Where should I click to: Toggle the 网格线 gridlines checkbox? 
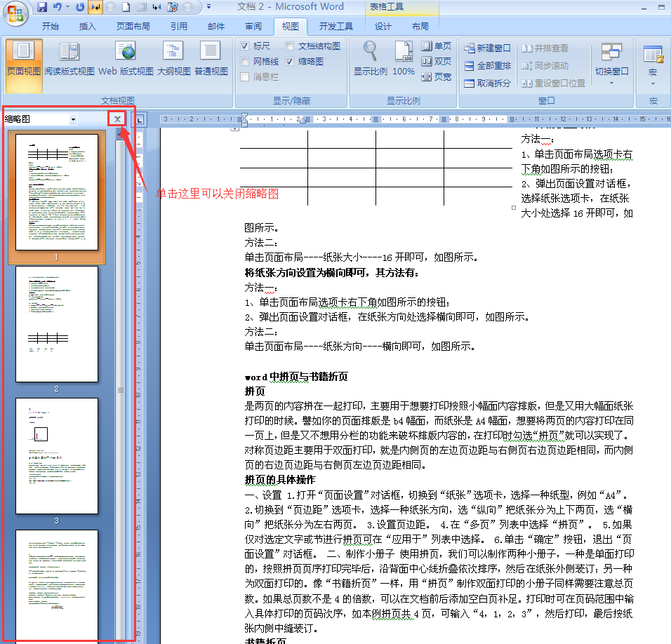click(x=245, y=62)
